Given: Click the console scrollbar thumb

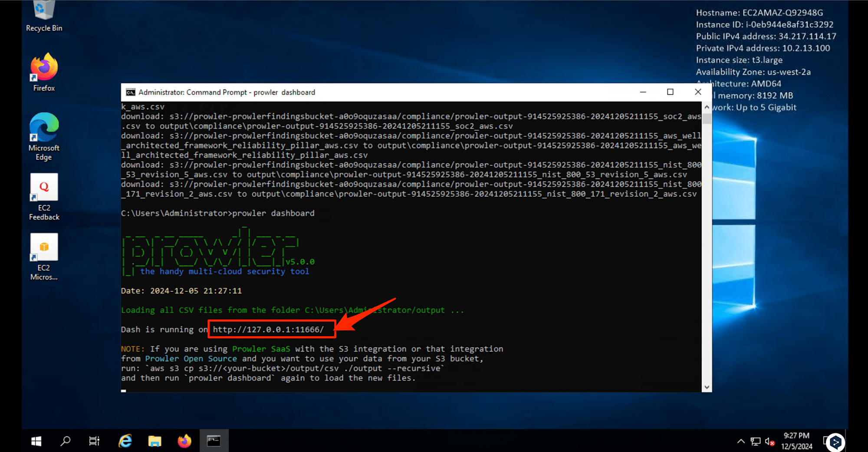Looking at the screenshot, I should point(707,118).
